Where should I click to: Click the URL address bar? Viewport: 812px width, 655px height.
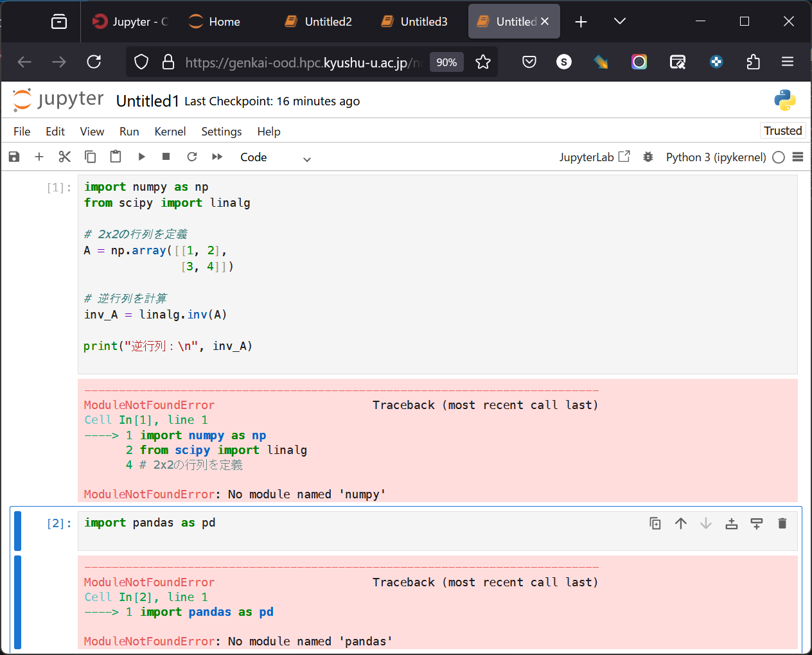pos(303,62)
